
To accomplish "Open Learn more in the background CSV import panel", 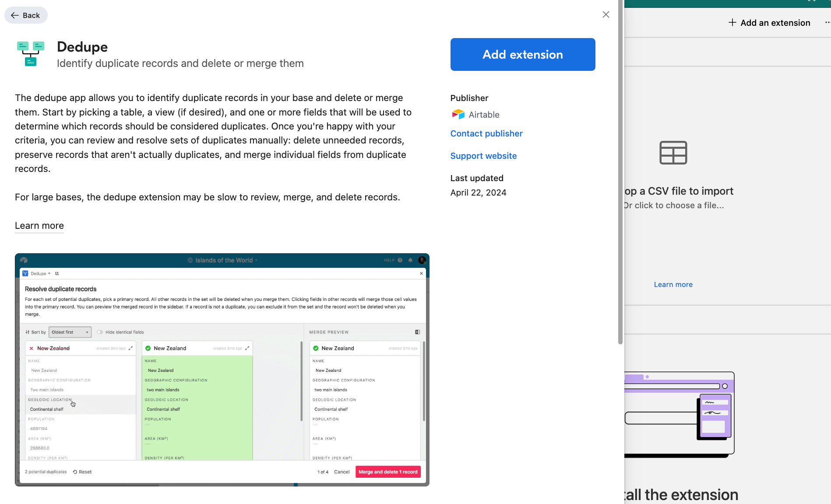I will (673, 284).
